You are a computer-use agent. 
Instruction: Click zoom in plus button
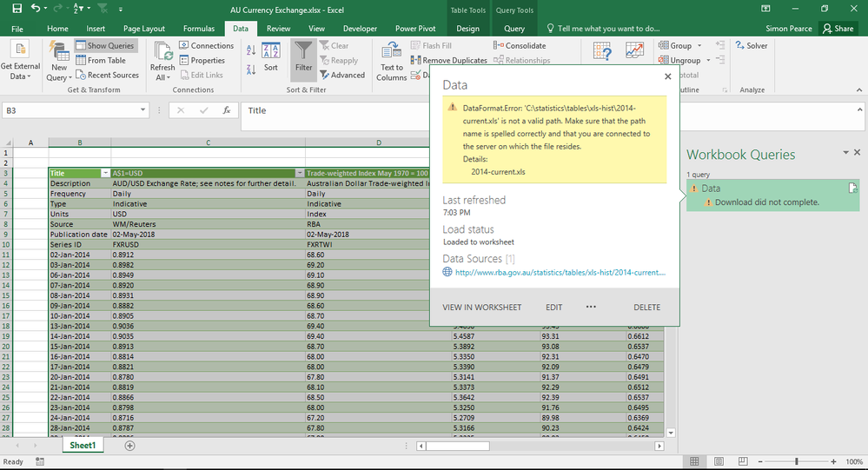click(x=833, y=461)
